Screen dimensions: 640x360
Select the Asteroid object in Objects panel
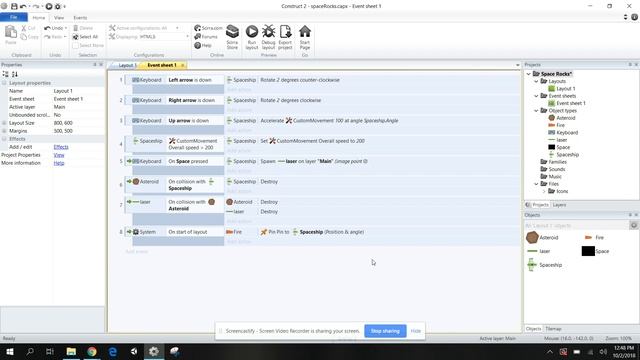coord(542,237)
